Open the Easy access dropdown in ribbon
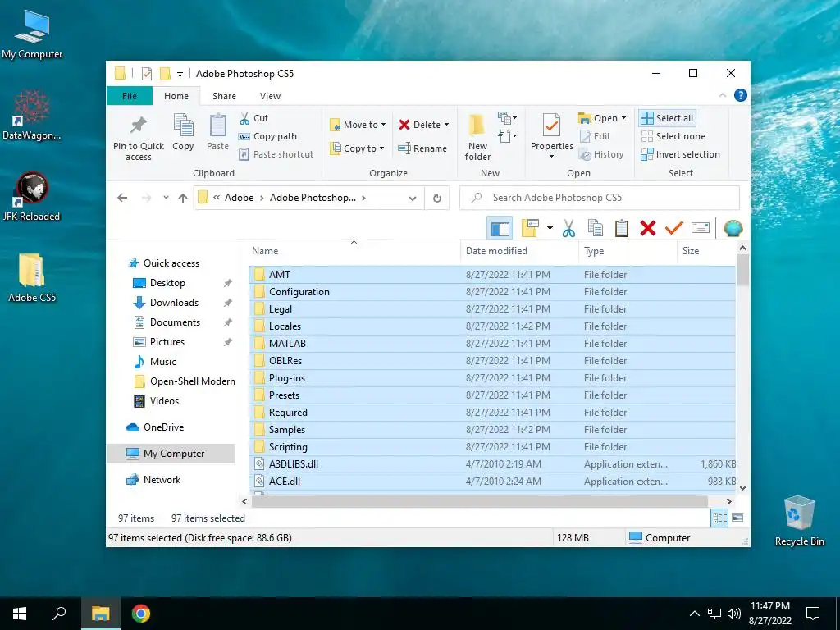 coord(507,136)
